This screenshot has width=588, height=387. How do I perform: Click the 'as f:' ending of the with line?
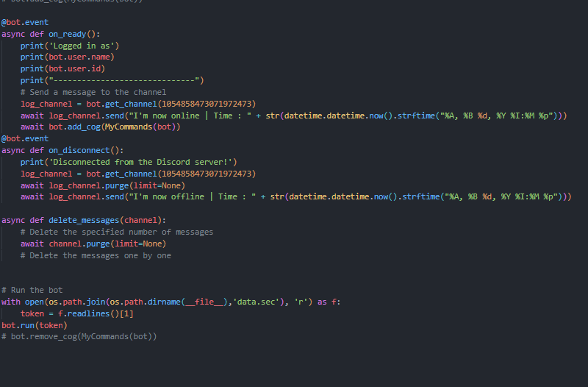coord(329,302)
